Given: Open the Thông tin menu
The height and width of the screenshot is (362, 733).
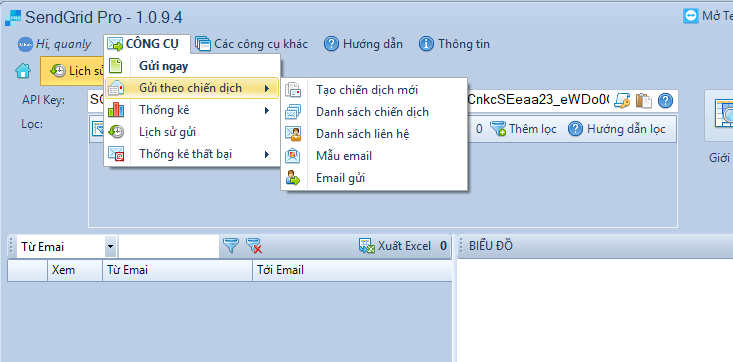Looking at the screenshot, I should [454, 44].
